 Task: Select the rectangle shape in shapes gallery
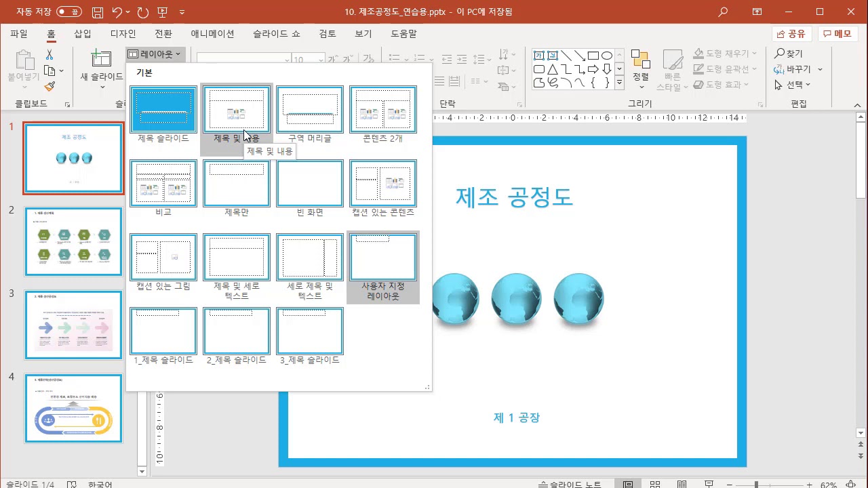click(593, 56)
